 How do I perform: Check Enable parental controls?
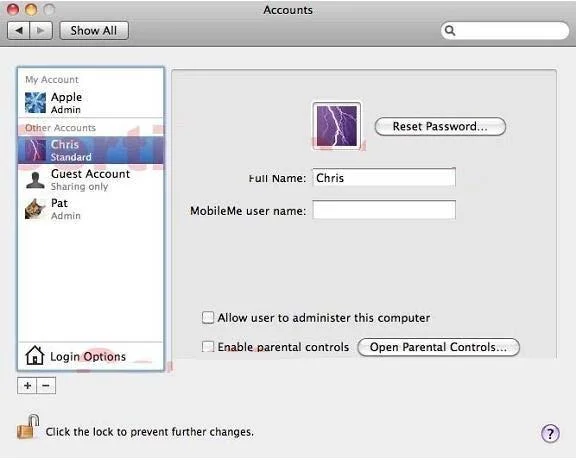pos(208,347)
